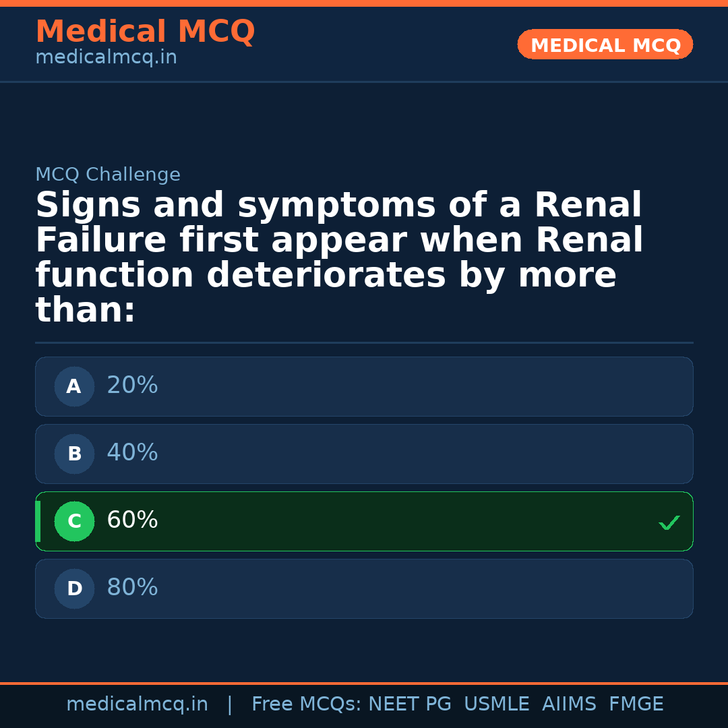The height and width of the screenshot is (728, 728).
Task: Select answer option D, 80%
Action: click(364, 588)
